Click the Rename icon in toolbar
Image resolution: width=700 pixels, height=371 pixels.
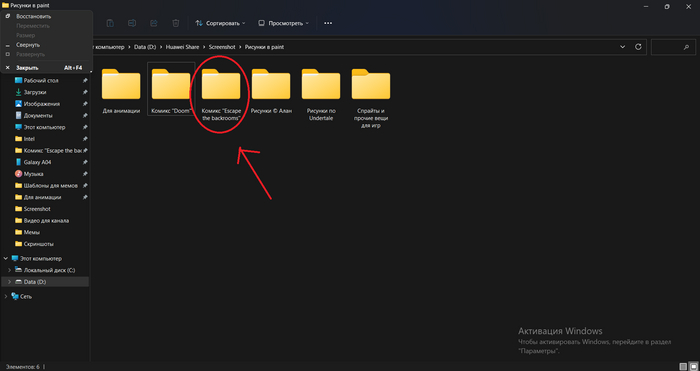click(132, 23)
